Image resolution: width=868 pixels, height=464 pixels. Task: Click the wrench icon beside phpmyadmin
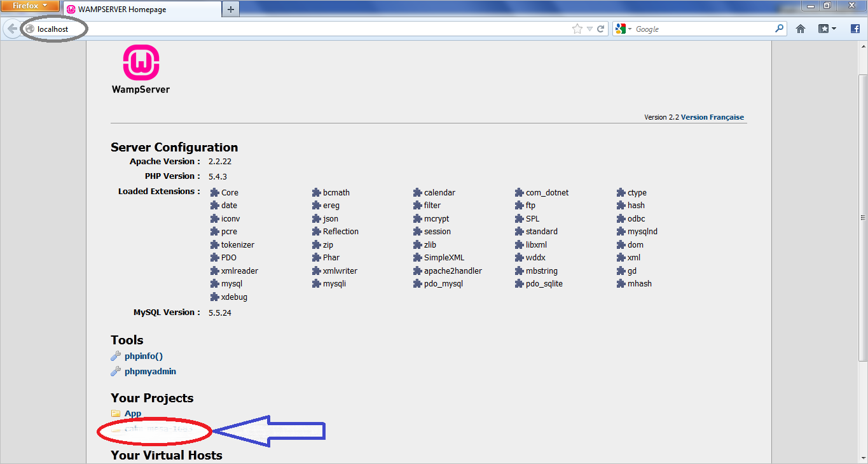116,371
